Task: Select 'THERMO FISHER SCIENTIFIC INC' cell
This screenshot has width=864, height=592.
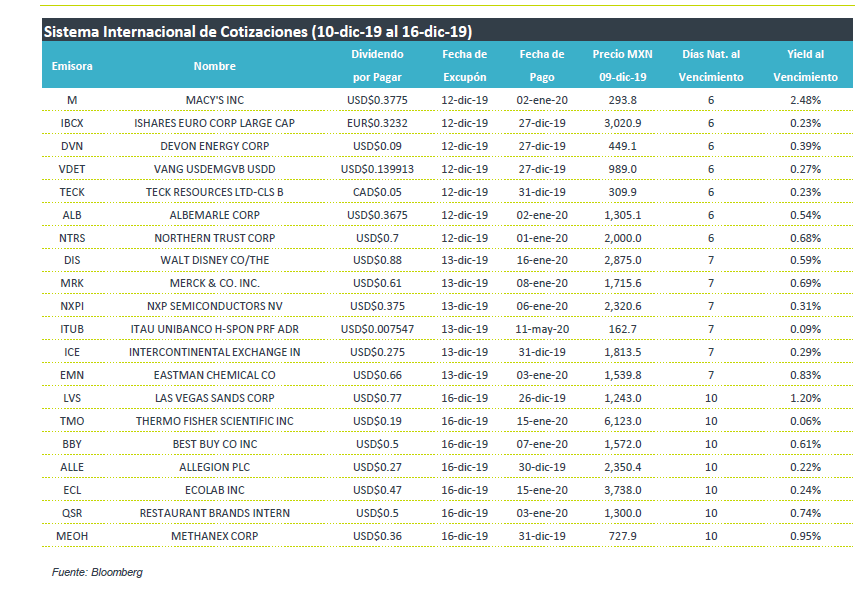Action: pyautogui.click(x=214, y=422)
